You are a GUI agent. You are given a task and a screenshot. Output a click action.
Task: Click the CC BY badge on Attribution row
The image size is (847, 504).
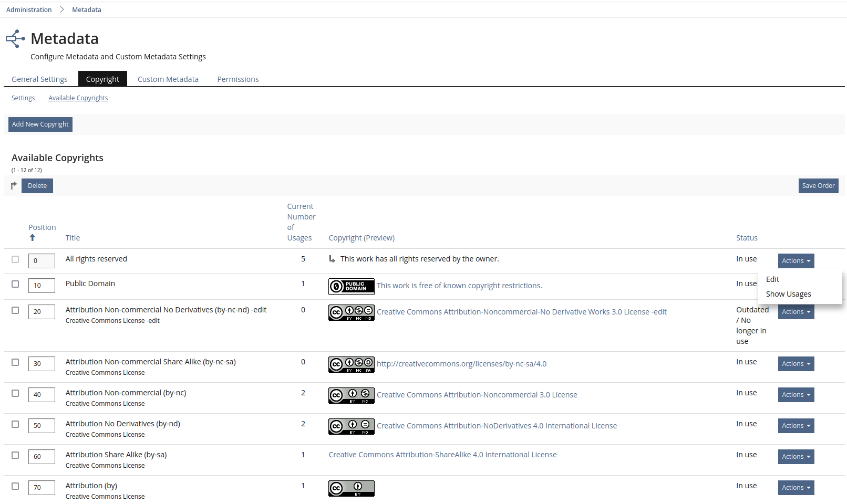(351, 488)
